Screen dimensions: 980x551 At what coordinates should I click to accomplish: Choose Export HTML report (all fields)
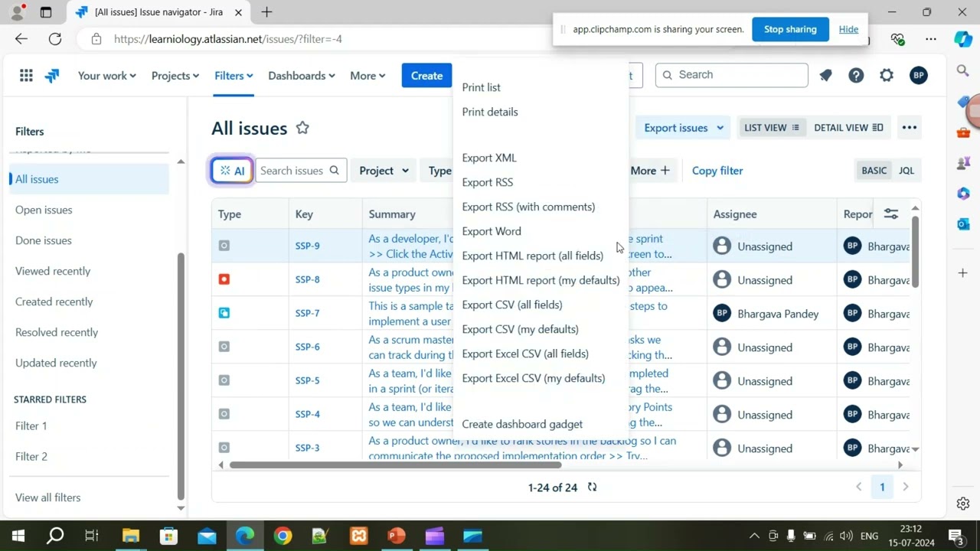coord(533,256)
